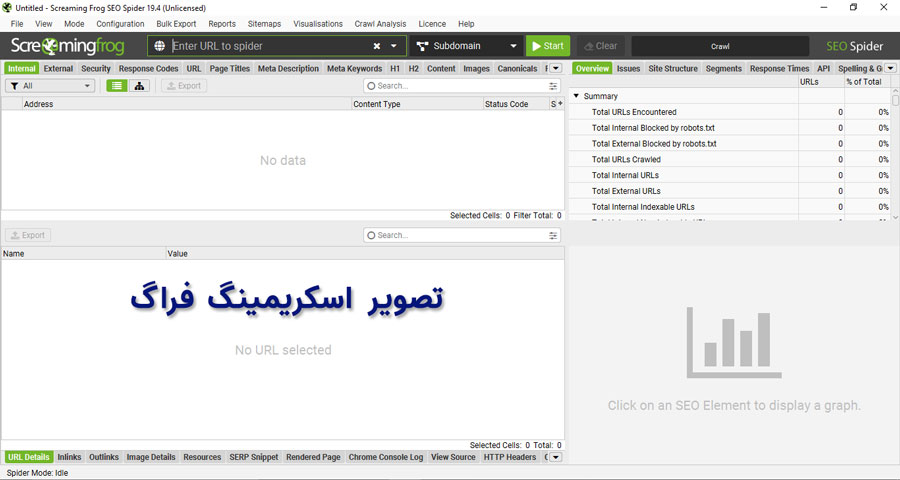The image size is (900, 480).
Task: Click the Screaming Frog logo
Action: coord(67,46)
